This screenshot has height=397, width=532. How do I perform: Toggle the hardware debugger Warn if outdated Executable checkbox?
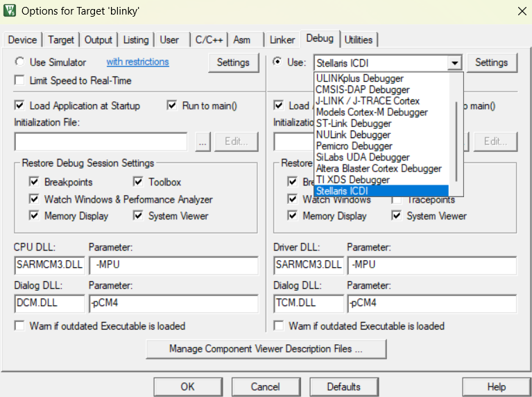(x=279, y=326)
